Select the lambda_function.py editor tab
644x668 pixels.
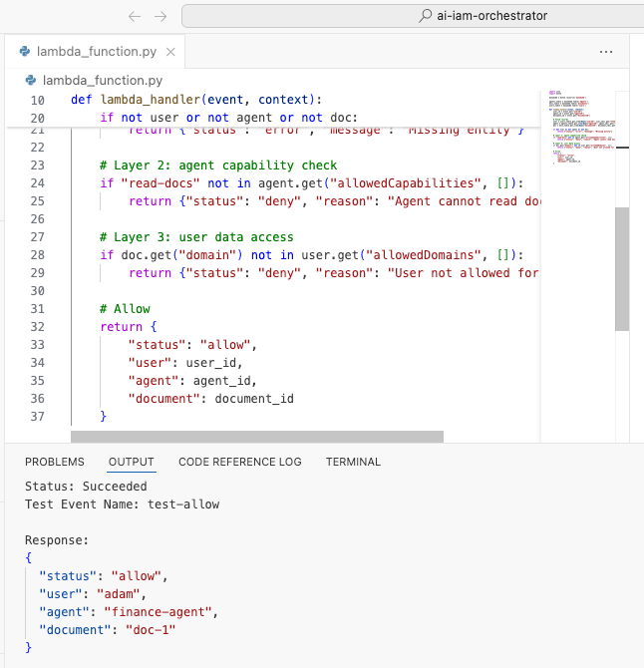pos(95,52)
